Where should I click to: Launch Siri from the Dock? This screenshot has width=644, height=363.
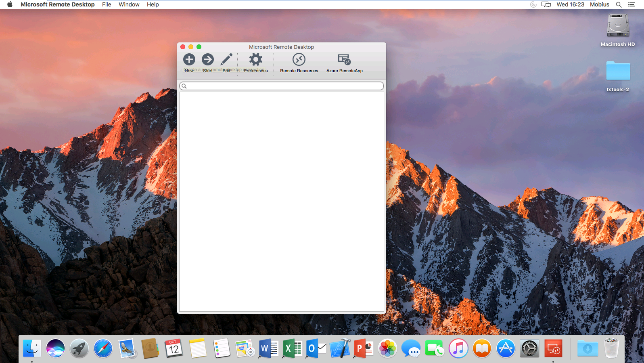click(55, 348)
